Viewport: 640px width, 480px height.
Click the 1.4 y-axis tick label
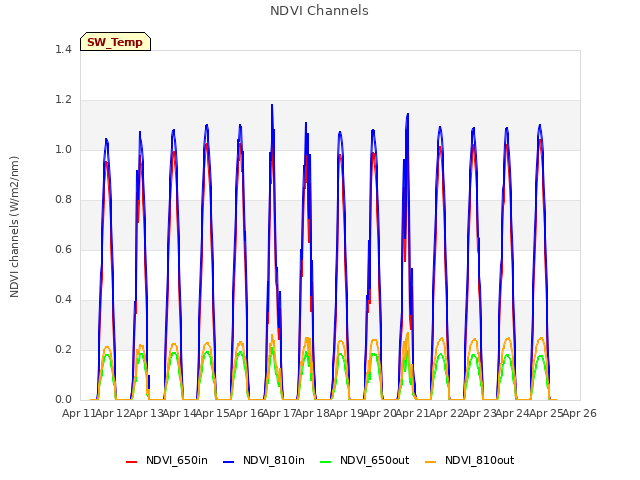point(63,50)
